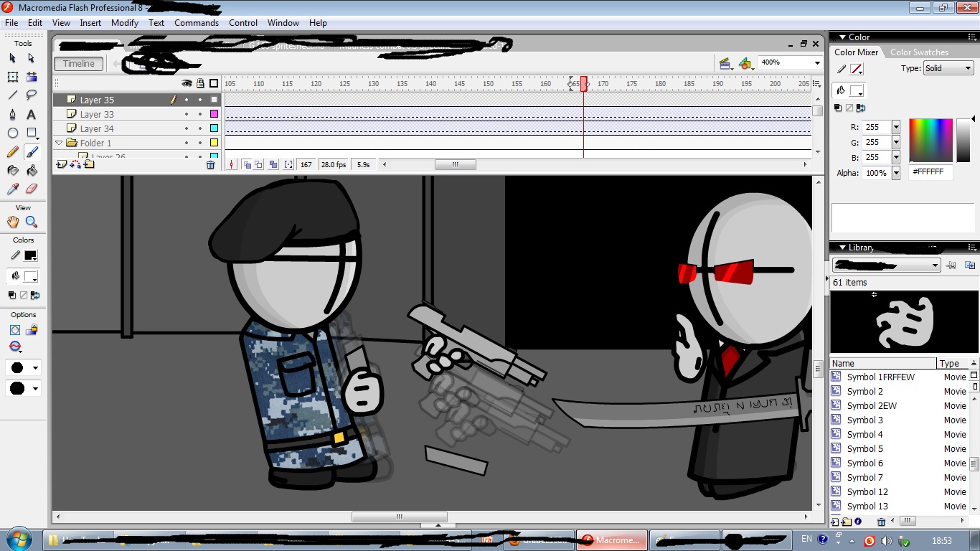Select the Subselection tool
Screen dimensions: 980x551
tap(32, 58)
